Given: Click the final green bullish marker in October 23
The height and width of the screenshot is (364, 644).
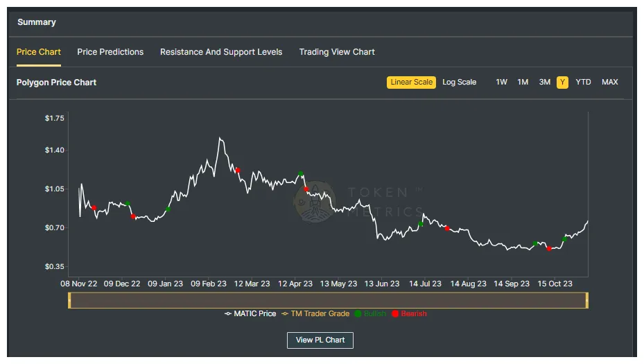Looking at the screenshot, I should [564, 239].
